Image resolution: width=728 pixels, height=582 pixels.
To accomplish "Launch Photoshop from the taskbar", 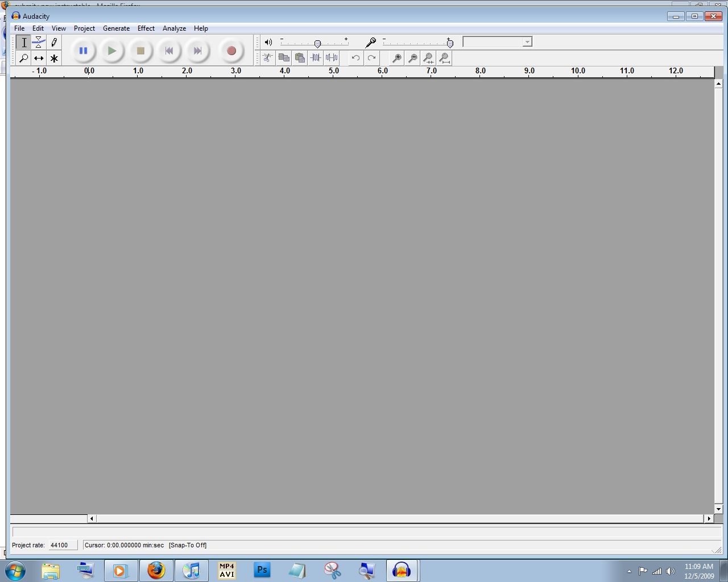I will pyautogui.click(x=262, y=570).
